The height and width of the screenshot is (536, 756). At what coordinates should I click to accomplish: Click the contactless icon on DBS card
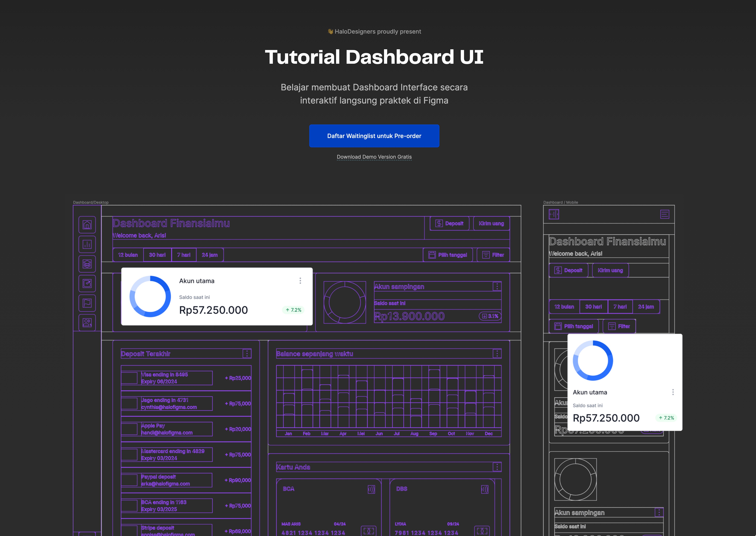(x=485, y=489)
